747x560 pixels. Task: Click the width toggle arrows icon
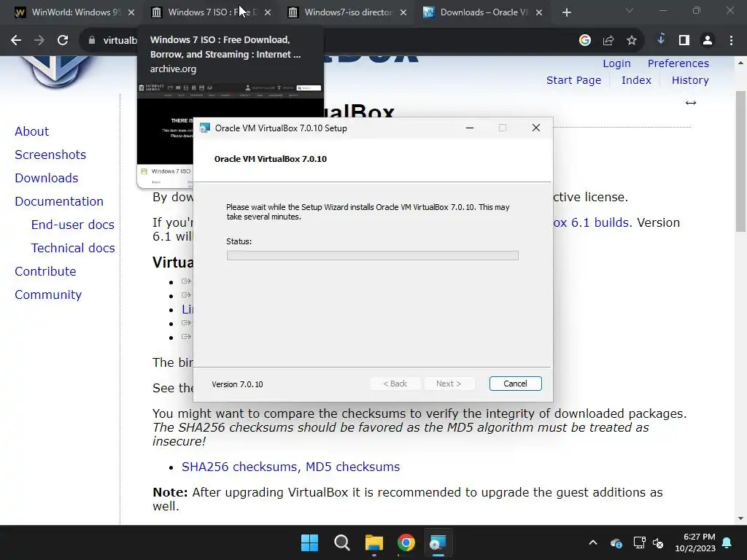coord(691,103)
